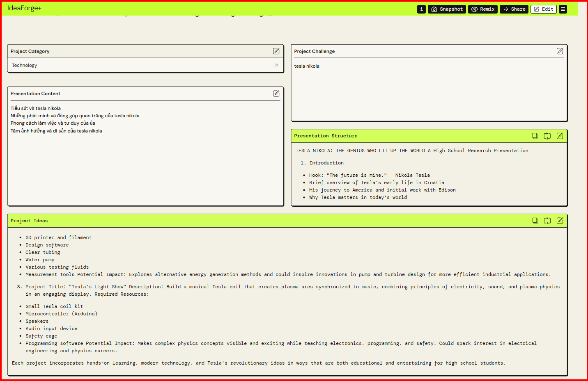This screenshot has height=381, width=588.
Task: Click the Project Challenge header label
Action: (x=314, y=51)
